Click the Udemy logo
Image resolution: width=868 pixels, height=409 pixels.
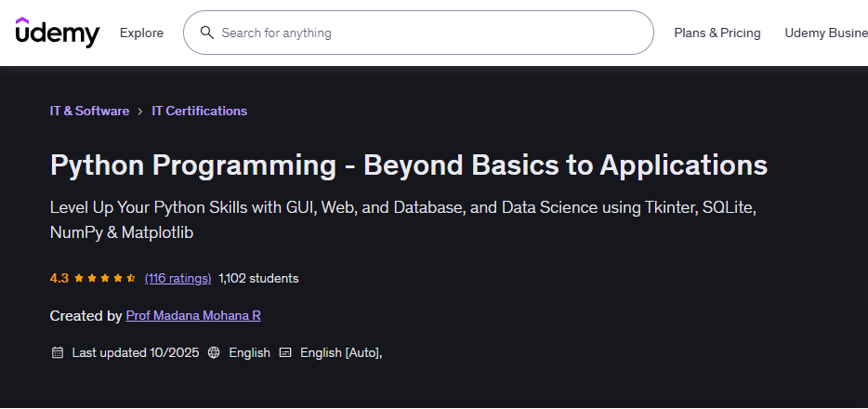click(x=57, y=33)
